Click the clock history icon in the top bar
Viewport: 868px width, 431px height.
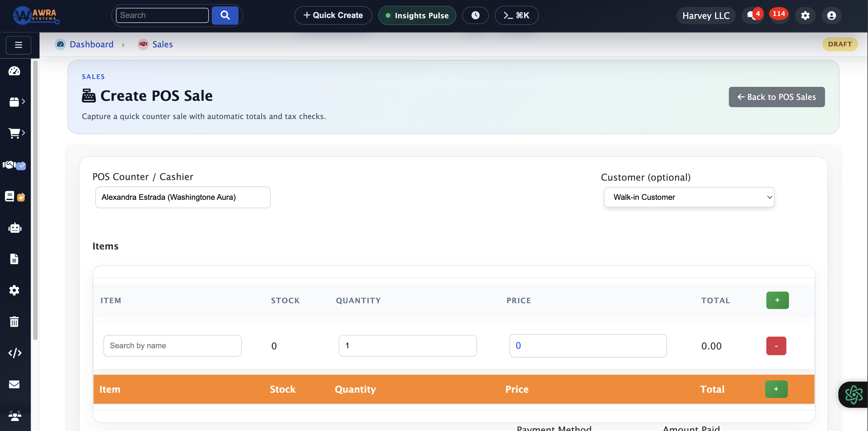[475, 15]
